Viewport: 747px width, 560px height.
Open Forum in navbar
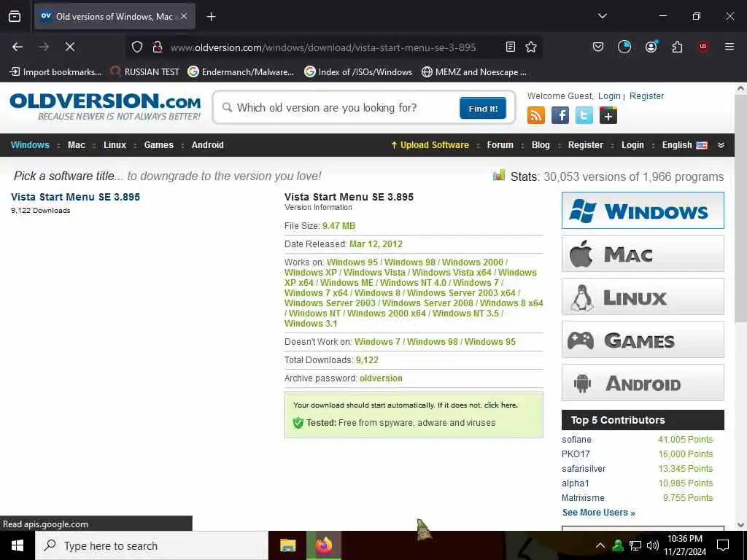click(500, 145)
